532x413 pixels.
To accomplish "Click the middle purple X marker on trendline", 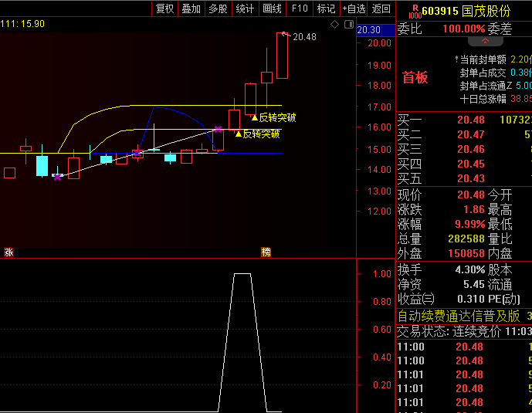I will click(137, 154).
